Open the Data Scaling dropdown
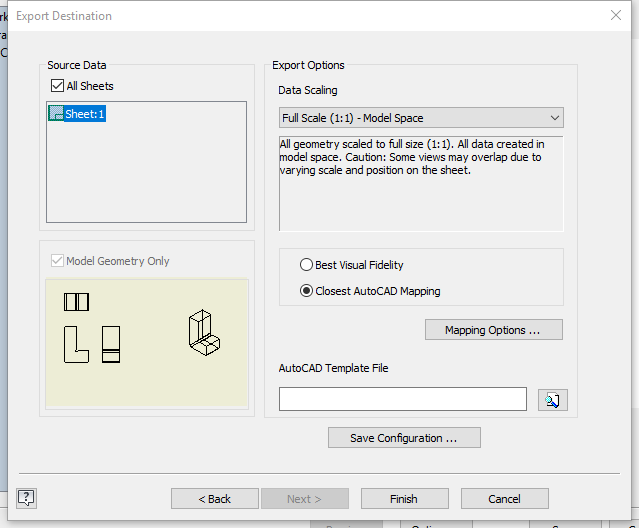The height and width of the screenshot is (528, 639). pyautogui.click(x=421, y=118)
